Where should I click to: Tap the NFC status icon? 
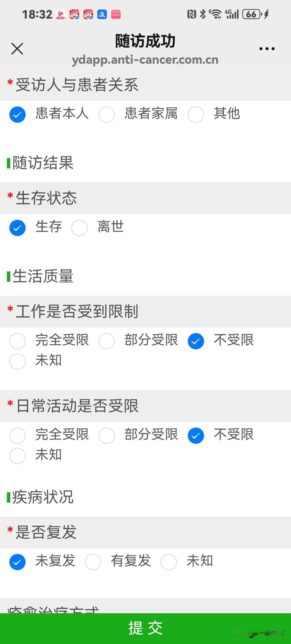click(192, 14)
